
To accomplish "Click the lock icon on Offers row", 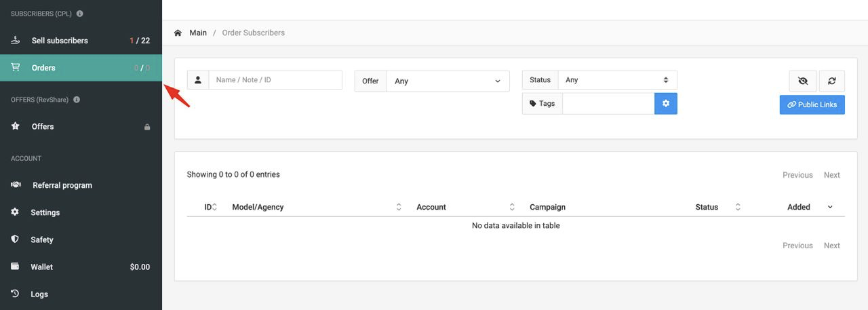I will 147,127.
